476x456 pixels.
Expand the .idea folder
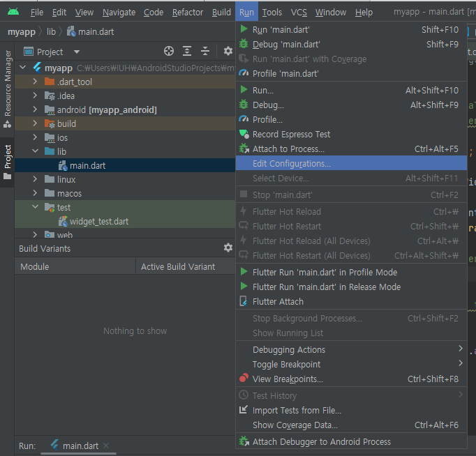[x=35, y=96]
